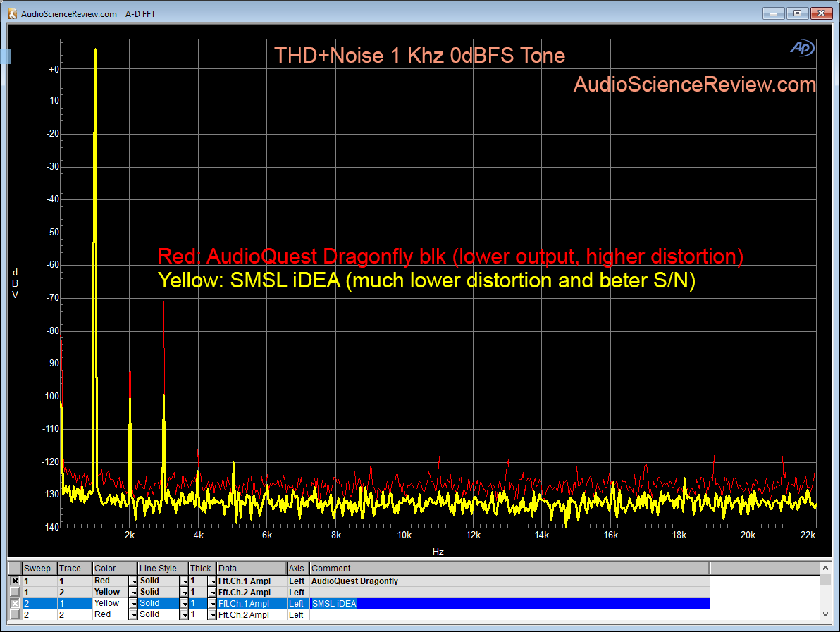Click the Left axis cell in Dragonfly row
840x632 pixels.
pyautogui.click(x=298, y=581)
